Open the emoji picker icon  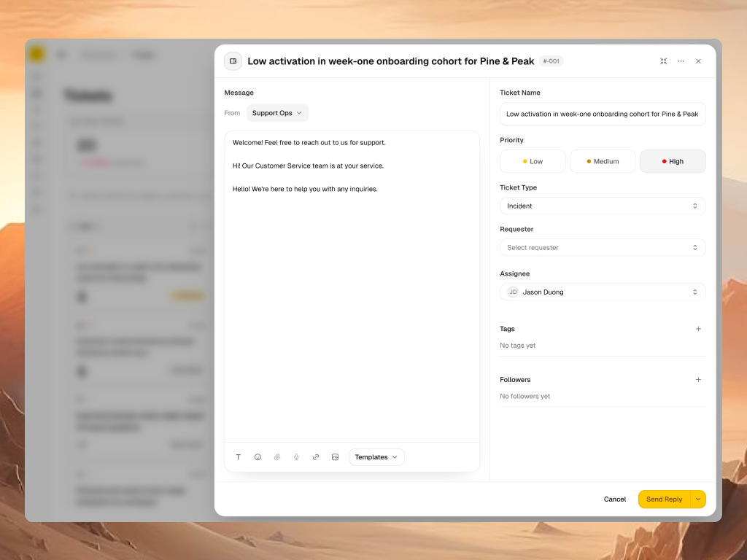pyautogui.click(x=258, y=457)
